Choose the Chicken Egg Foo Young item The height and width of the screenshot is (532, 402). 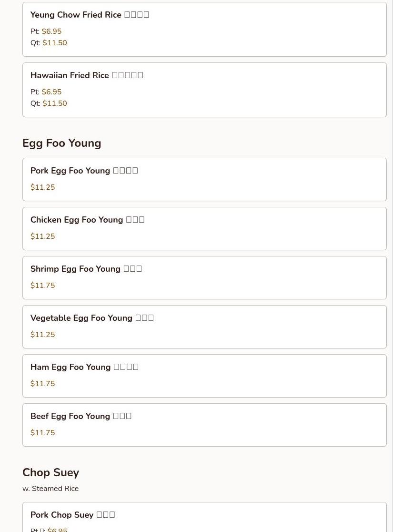coord(87,220)
